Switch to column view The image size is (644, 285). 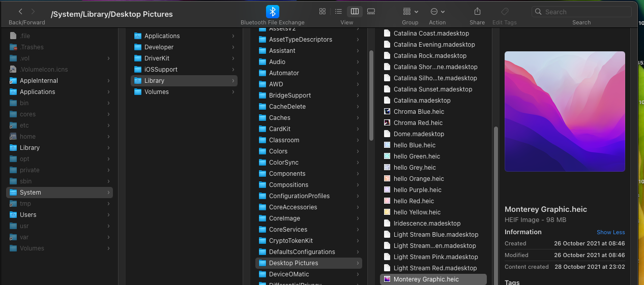pyautogui.click(x=355, y=11)
